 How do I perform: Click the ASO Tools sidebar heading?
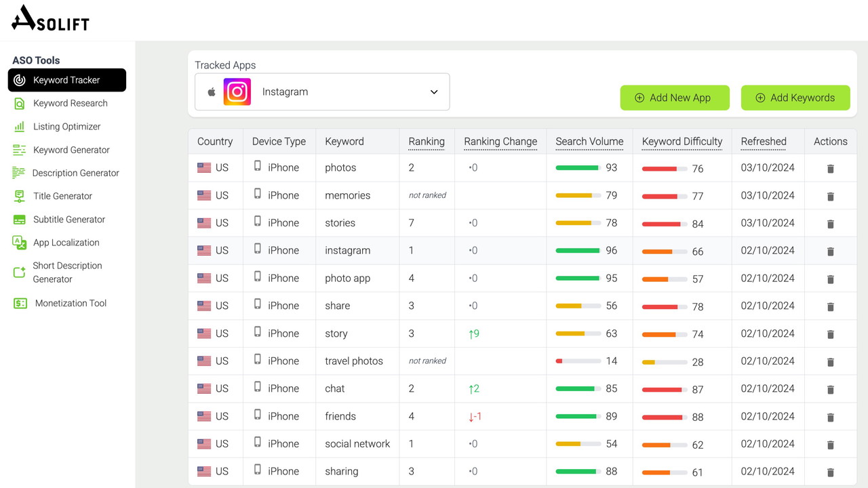[x=36, y=60]
